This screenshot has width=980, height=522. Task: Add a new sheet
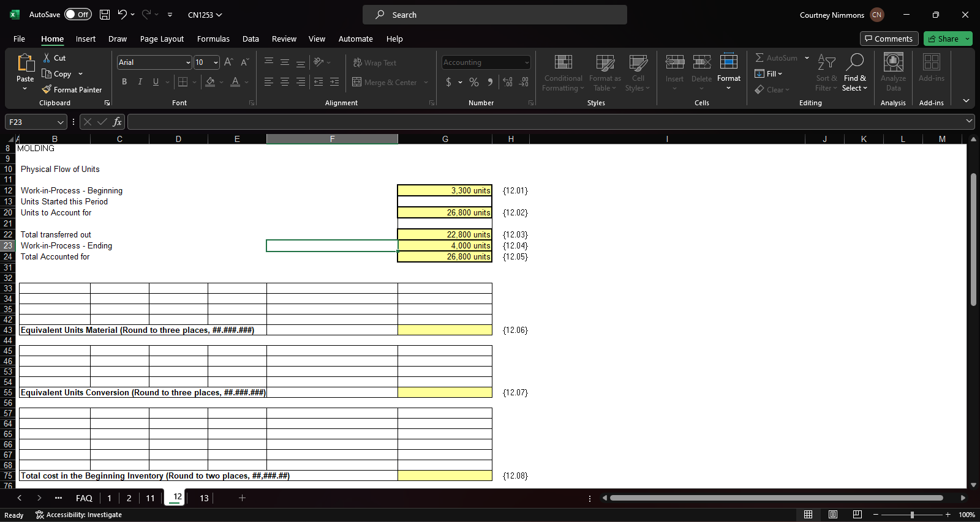242,498
